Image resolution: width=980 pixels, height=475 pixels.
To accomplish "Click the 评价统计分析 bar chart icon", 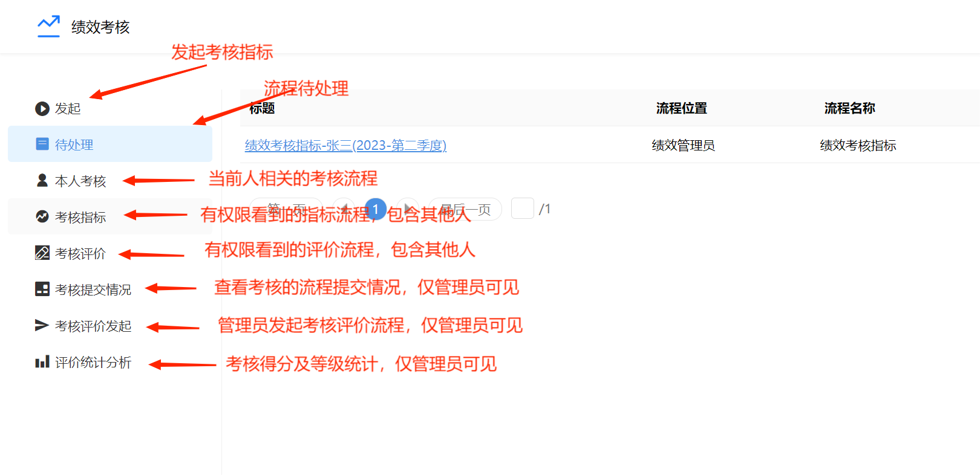I will [x=42, y=362].
